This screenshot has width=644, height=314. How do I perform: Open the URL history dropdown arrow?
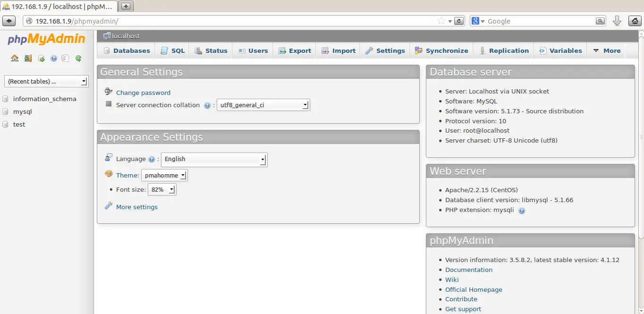click(x=450, y=21)
